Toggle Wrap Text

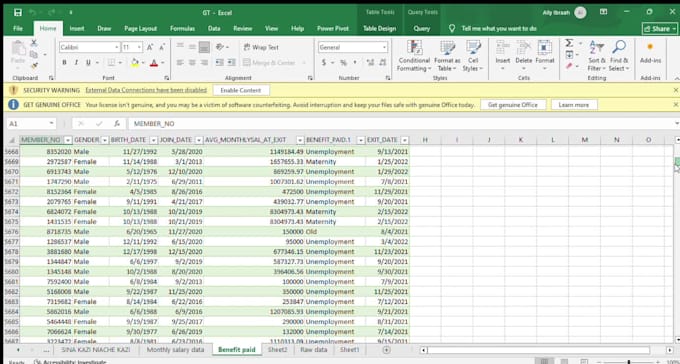tap(261, 47)
